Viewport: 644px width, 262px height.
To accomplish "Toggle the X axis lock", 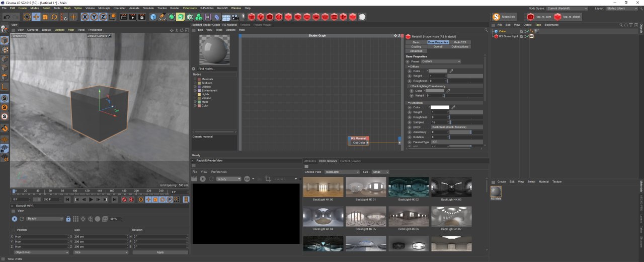I will [85, 17].
